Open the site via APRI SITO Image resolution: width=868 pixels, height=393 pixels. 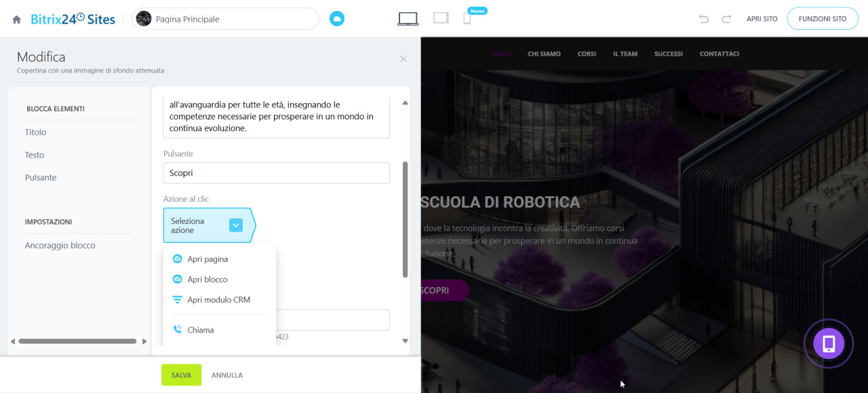click(762, 19)
